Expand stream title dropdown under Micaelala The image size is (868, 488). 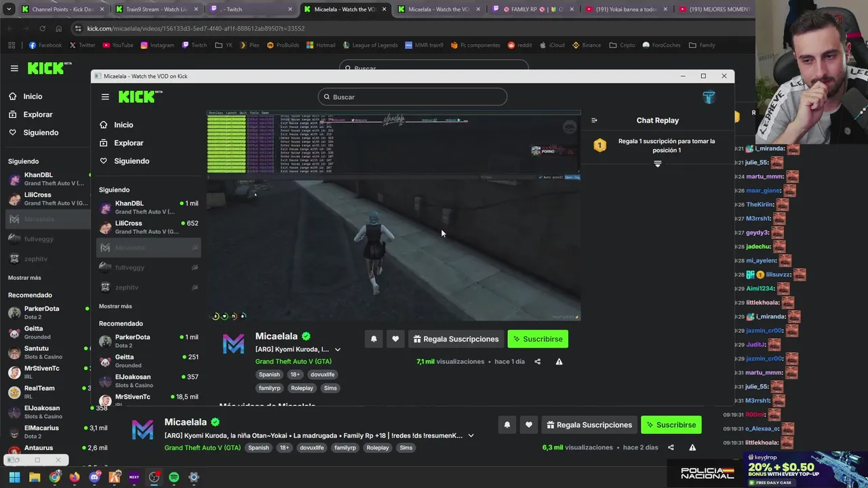(x=338, y=350)
